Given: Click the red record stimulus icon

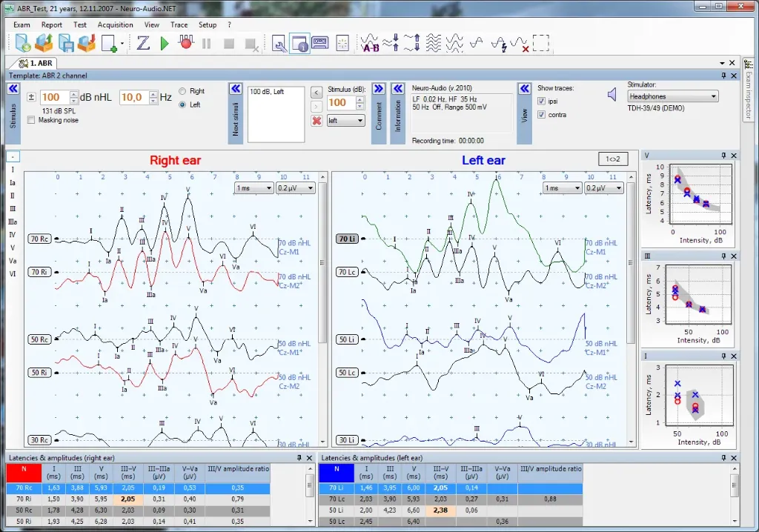Looking at the screenshot, I should tap(186, 42).
